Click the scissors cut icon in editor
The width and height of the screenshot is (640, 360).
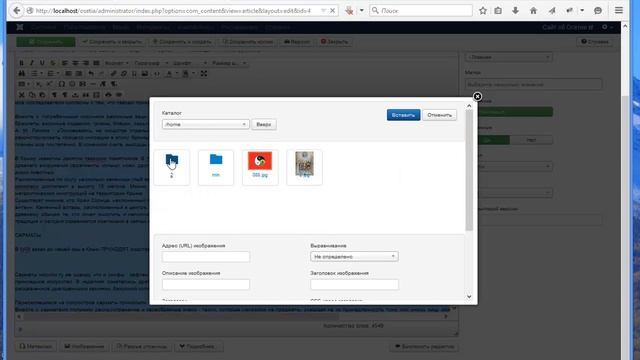point(22,95)
